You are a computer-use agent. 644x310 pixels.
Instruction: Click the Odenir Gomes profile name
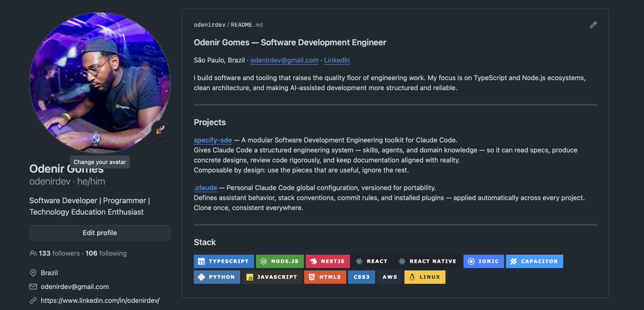pos(67,169)
